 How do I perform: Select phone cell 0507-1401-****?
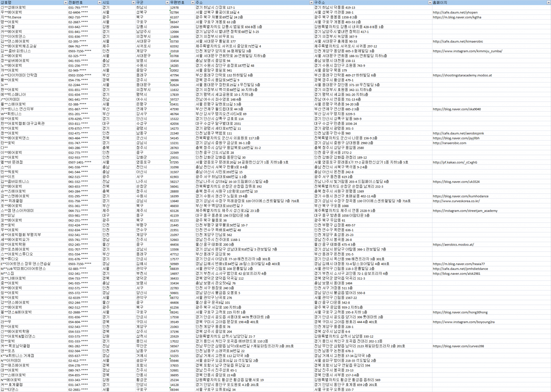(x=80, y=162)
